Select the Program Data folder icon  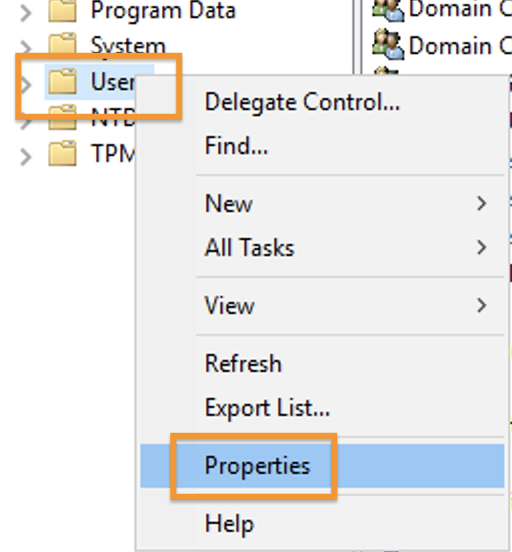(62, 11)
